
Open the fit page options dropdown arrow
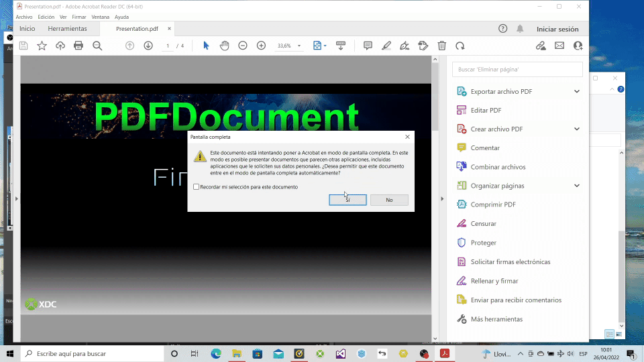(x=325, y=46)
